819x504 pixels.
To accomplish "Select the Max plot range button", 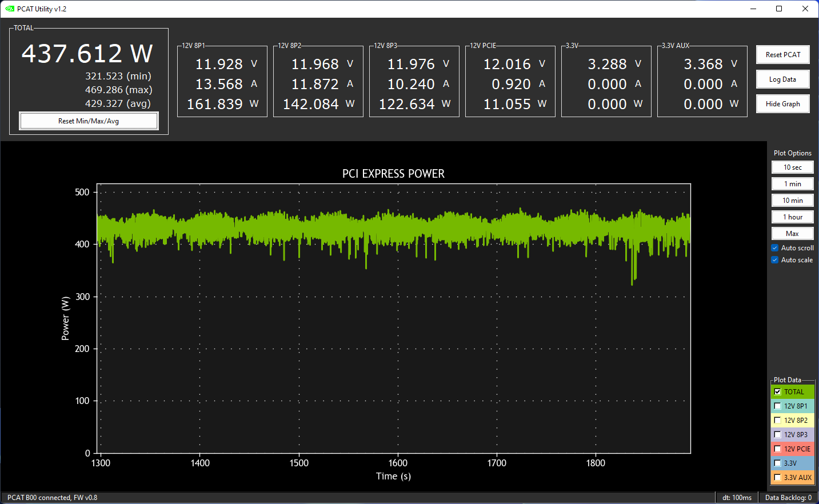I will pyautogui.click(x=792, y=234).
